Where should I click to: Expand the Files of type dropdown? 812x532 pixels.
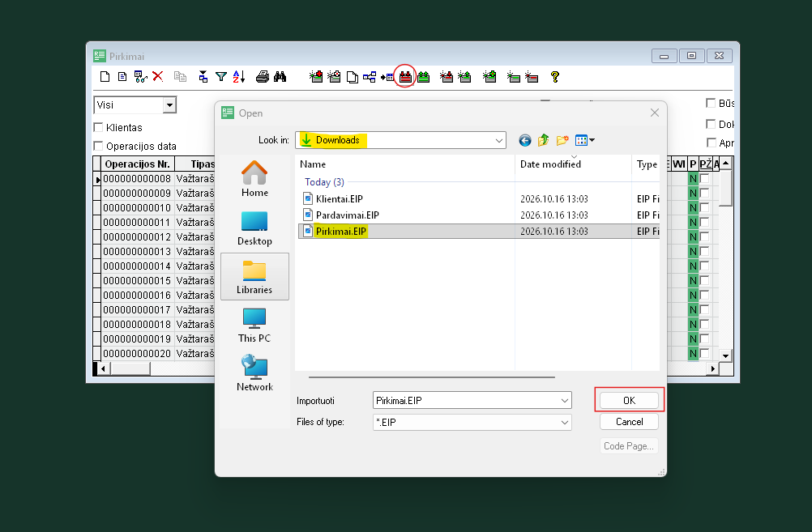[x=565, y=423]
